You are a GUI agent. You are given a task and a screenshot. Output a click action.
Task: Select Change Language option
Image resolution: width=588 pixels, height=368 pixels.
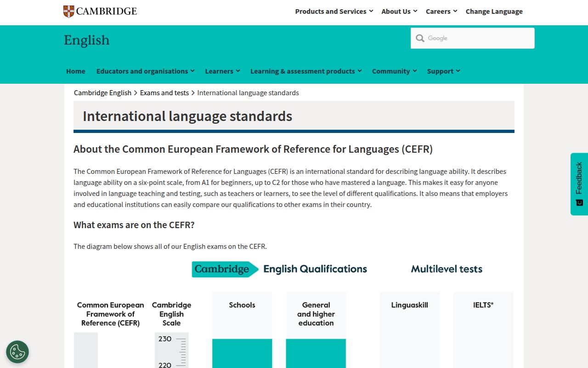point(494,11)
